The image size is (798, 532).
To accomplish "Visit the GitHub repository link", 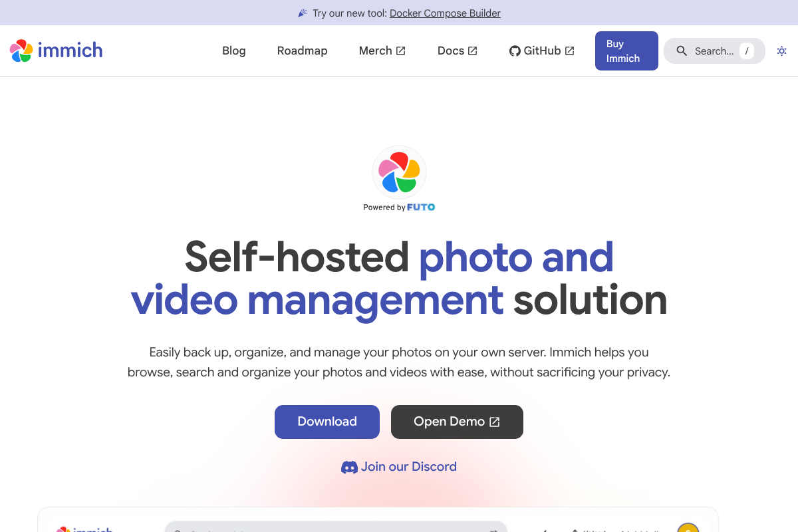I will (x=542, y=51).
